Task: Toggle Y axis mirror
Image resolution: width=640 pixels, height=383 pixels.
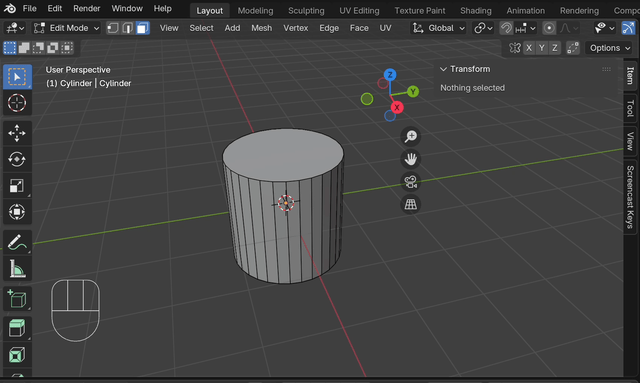Action: (x=542, y=48)
